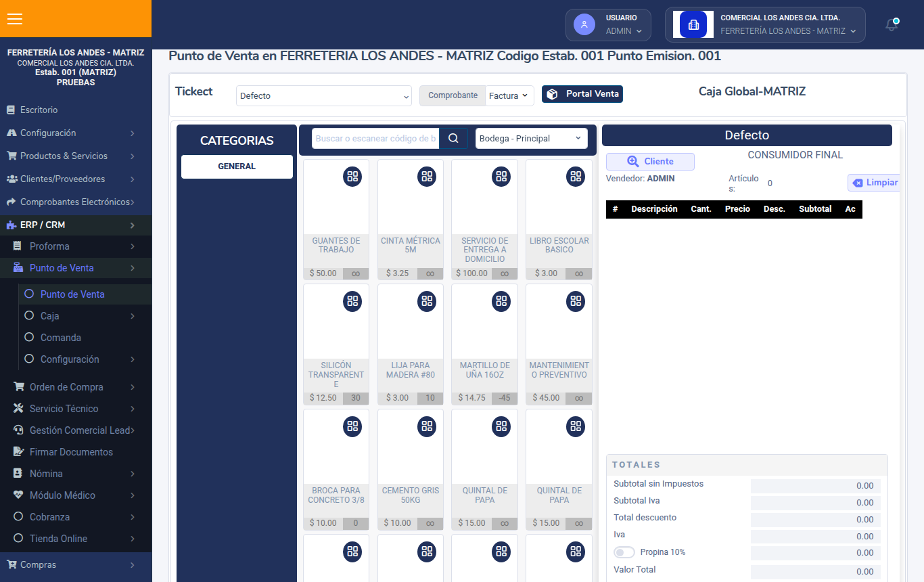Open the Tickect Defecto dropdown
924x582 pixels.
point(324,96)
